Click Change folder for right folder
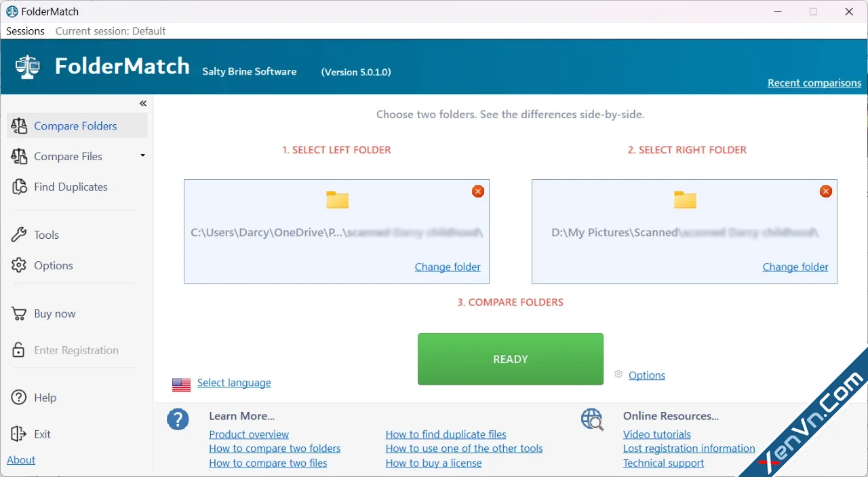This screenshot has height=477, width=868. click(795, 267)
